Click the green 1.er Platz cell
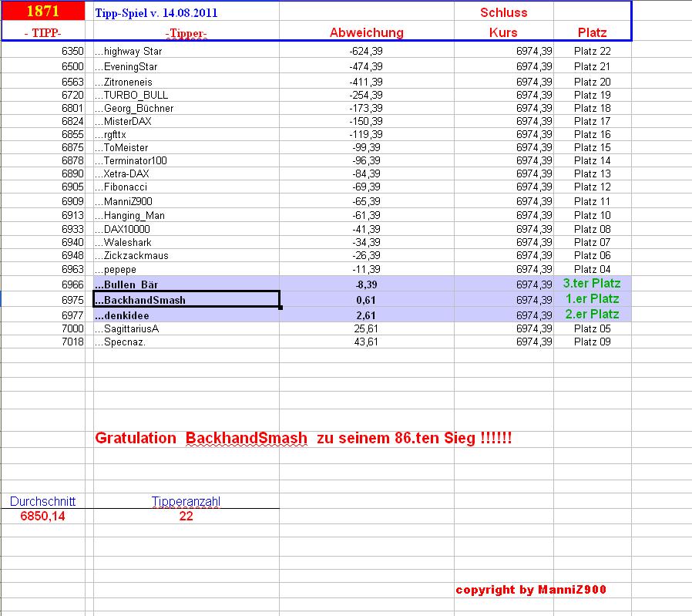The image size is (692, 616). [x=593, y=299]
